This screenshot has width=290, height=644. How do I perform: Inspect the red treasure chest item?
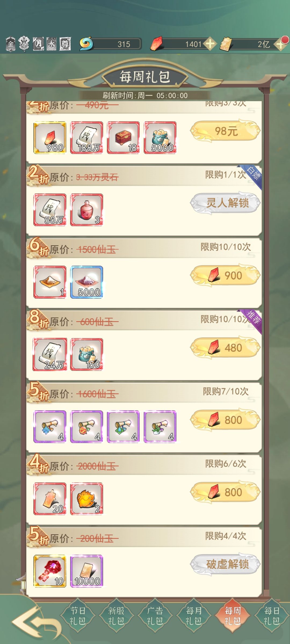pyautogui.click(x=123, y=137)
